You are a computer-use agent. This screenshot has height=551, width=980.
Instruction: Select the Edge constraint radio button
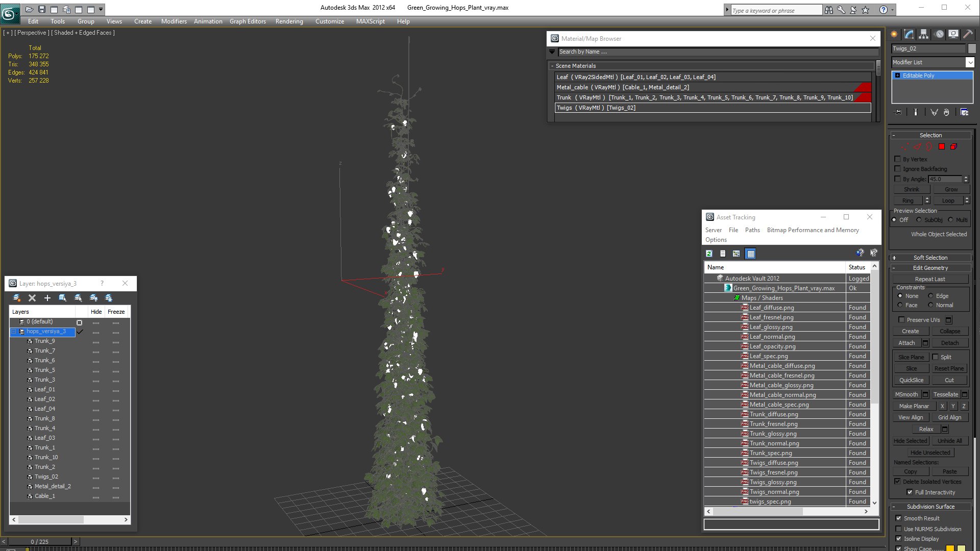point(930,296)
